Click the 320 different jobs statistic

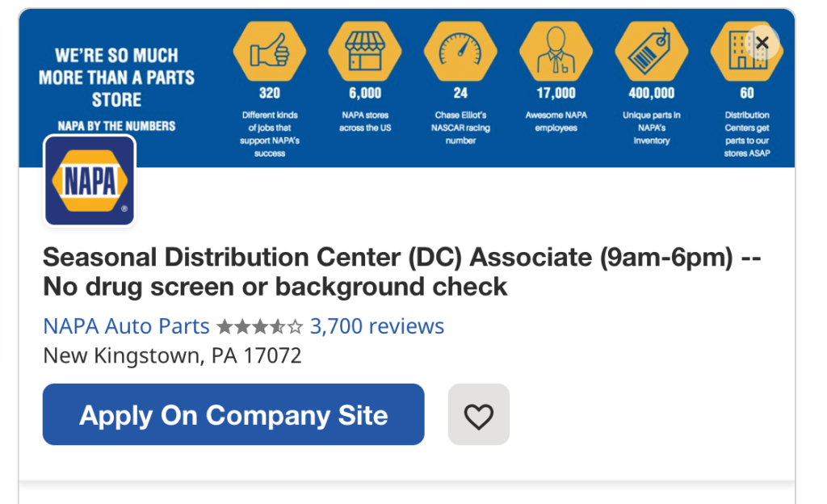click(270, 122)
